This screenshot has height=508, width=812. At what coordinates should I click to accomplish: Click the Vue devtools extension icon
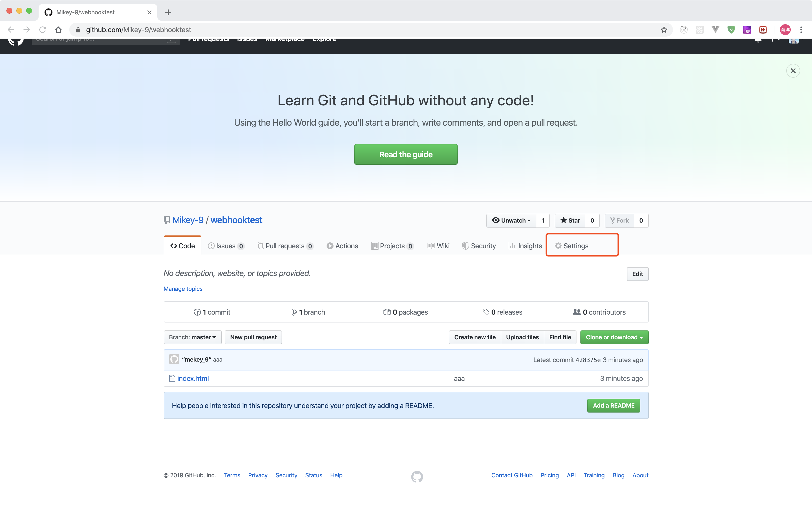coord(715,30)
